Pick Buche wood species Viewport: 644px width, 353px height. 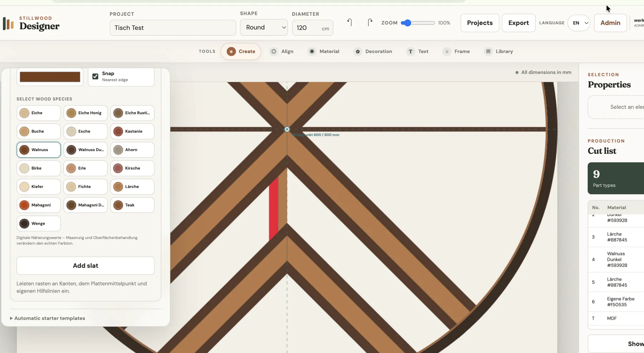pos(39,131)
